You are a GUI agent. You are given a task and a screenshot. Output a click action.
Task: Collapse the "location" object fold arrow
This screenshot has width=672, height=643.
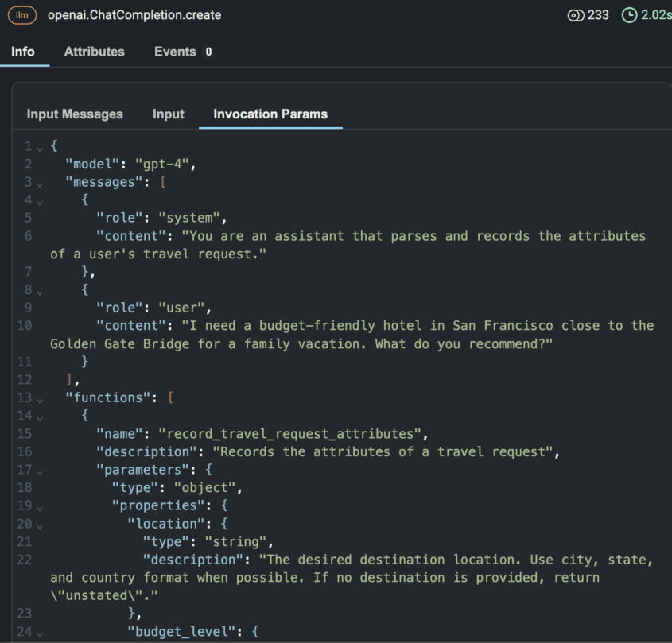click(39, 525)
